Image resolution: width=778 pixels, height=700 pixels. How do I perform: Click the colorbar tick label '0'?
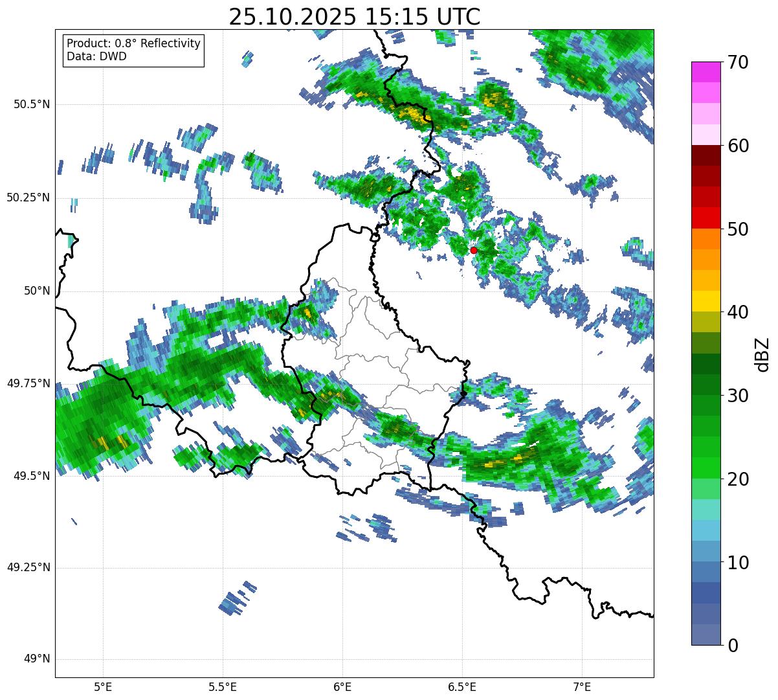(x=732, y=646)
